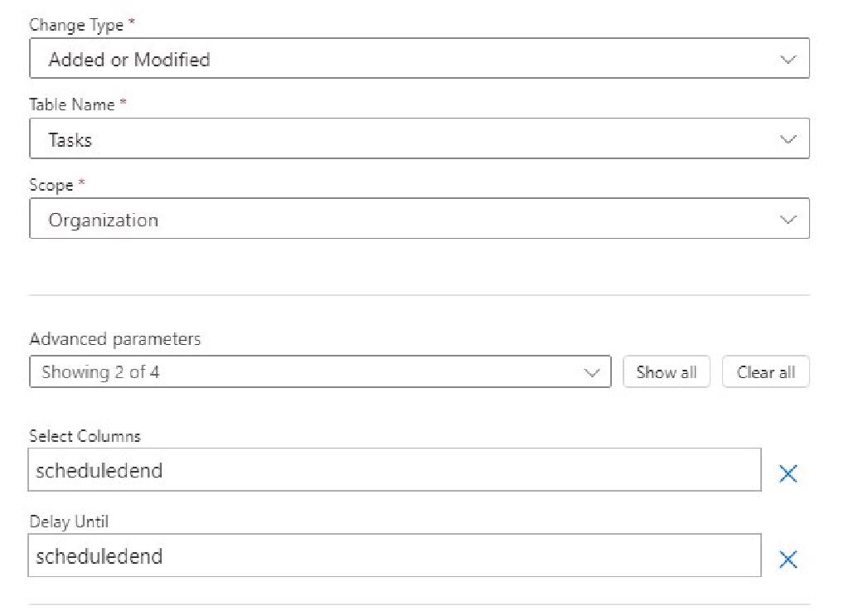Click the 'Advanced parameters' heading
Viewport: 849px width, 616px height.
pos(114,339)
